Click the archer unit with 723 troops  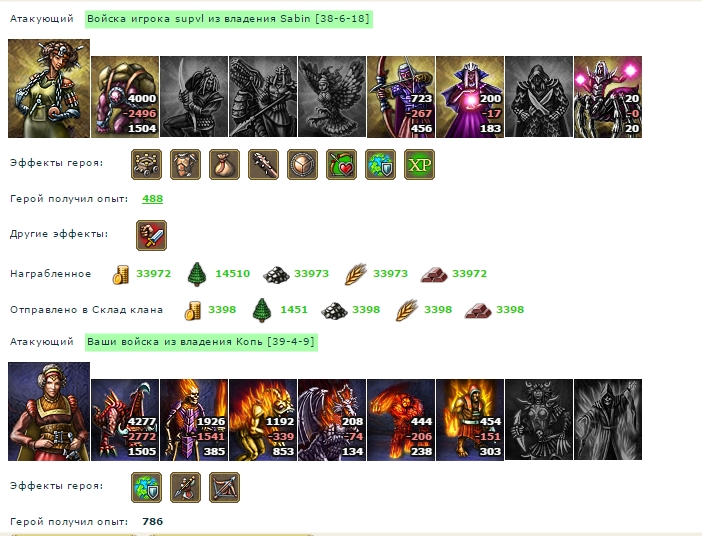pos(401,97)
